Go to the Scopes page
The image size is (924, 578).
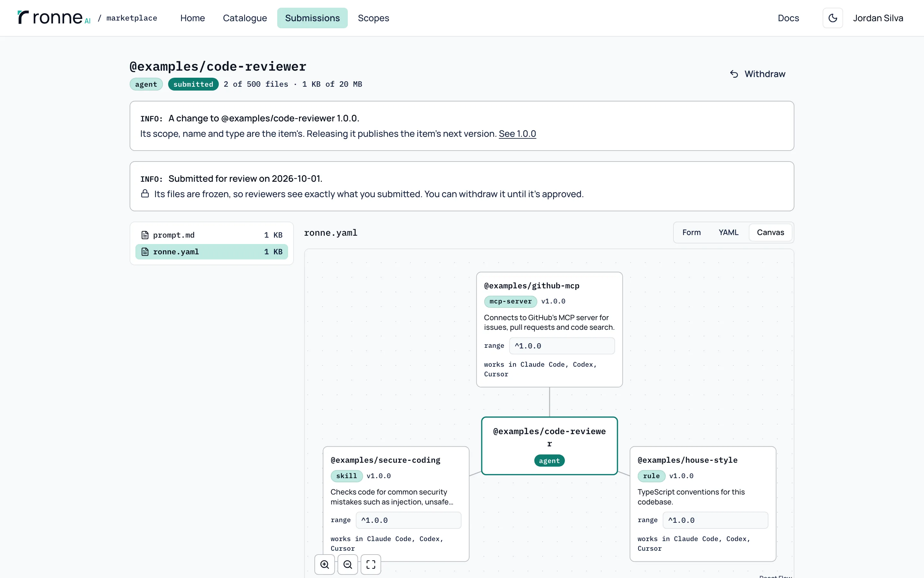[x=373, y=18]
